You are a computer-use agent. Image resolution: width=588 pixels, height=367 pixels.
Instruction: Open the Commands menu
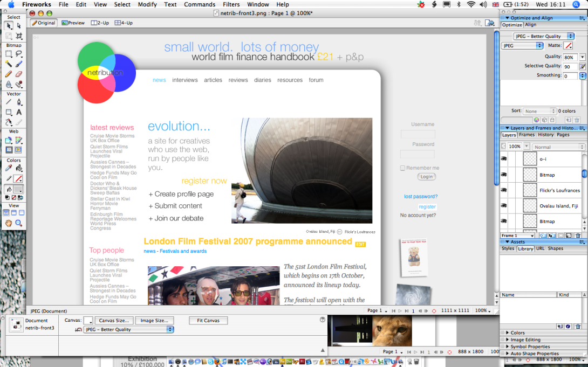(x=200, y=4)
